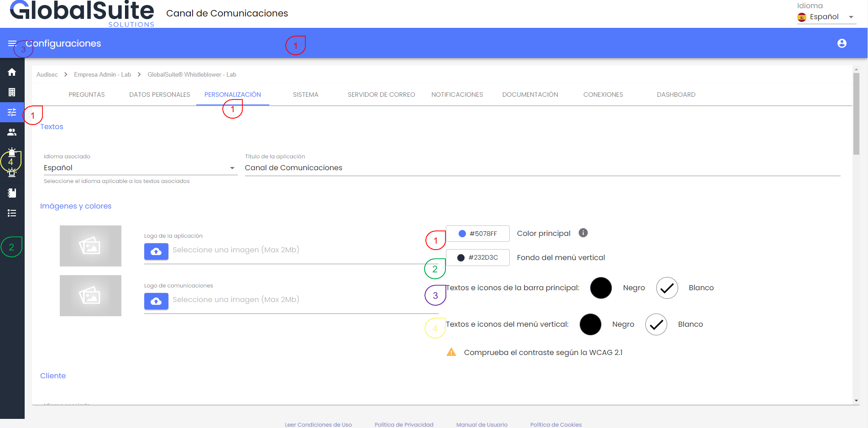Open the Política de Privacidad link
Viewport: 868px width, 428px height.
pyautogui.click(x=404, y=424)
